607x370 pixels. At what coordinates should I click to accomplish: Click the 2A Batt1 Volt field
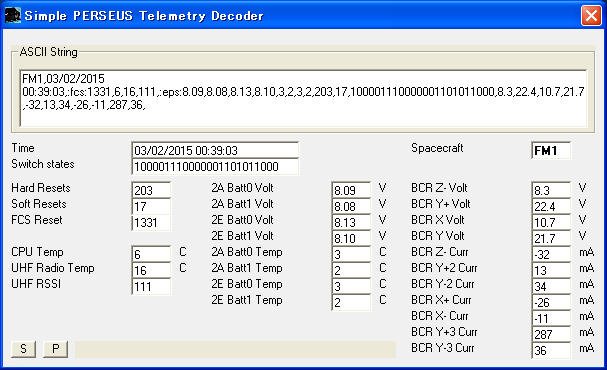[351, 206]
